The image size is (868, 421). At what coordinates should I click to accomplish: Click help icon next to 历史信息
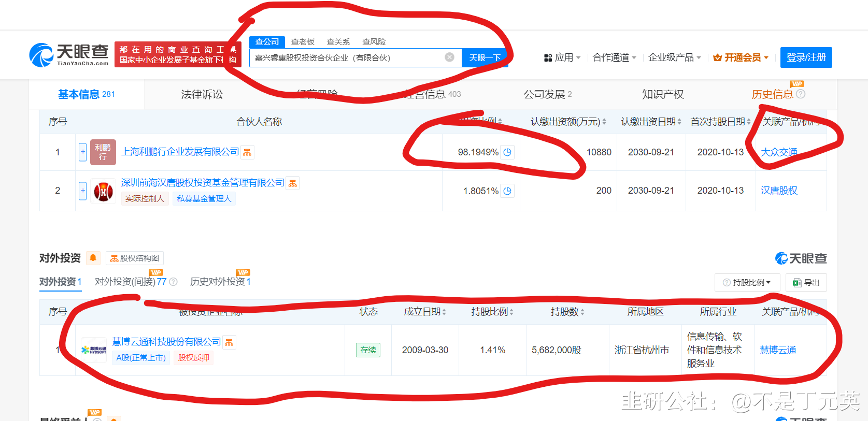point(801,94)
